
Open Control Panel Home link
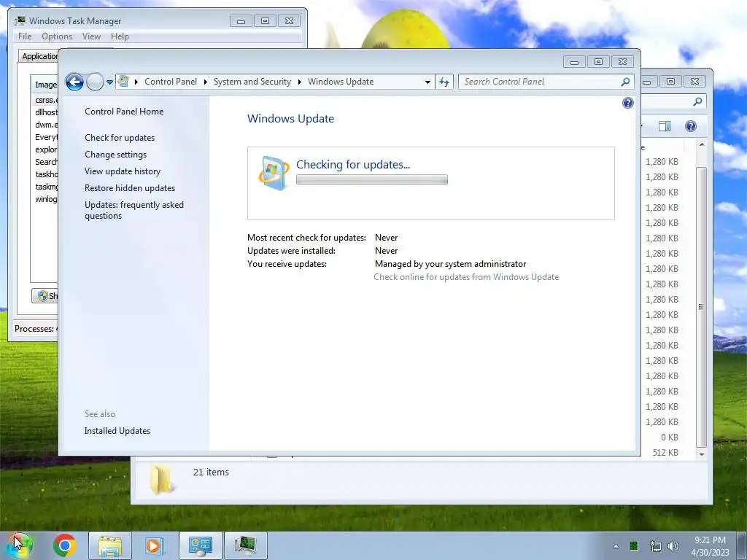pyautogui.click(x=124, y=112)
